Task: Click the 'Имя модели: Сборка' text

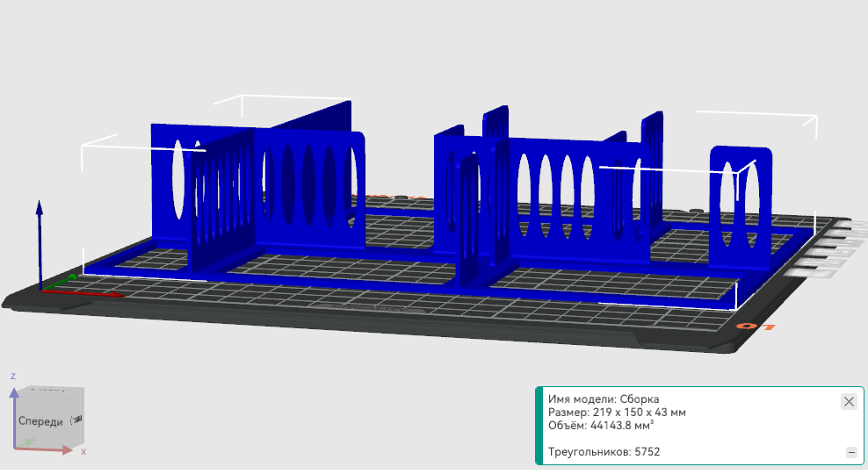Action: (x=604, y=399)
